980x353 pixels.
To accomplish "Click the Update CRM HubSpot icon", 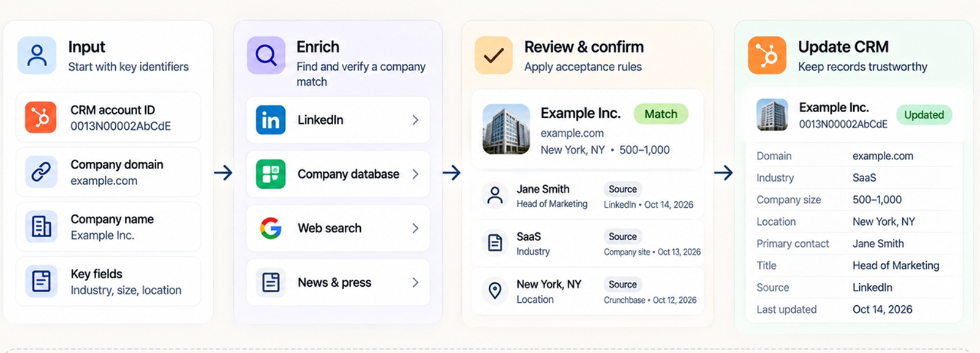I will pos(767,55).
